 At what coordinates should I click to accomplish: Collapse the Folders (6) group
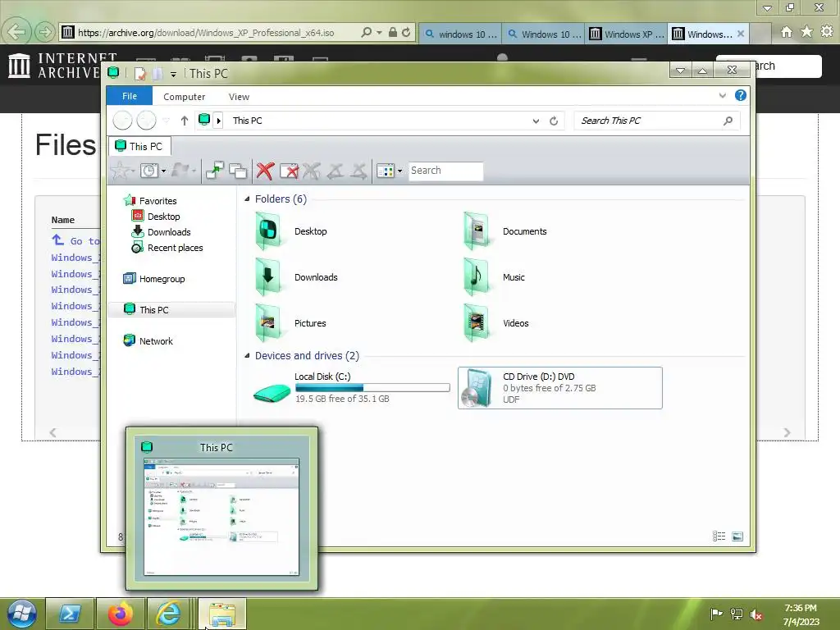[x=247, y=199]
